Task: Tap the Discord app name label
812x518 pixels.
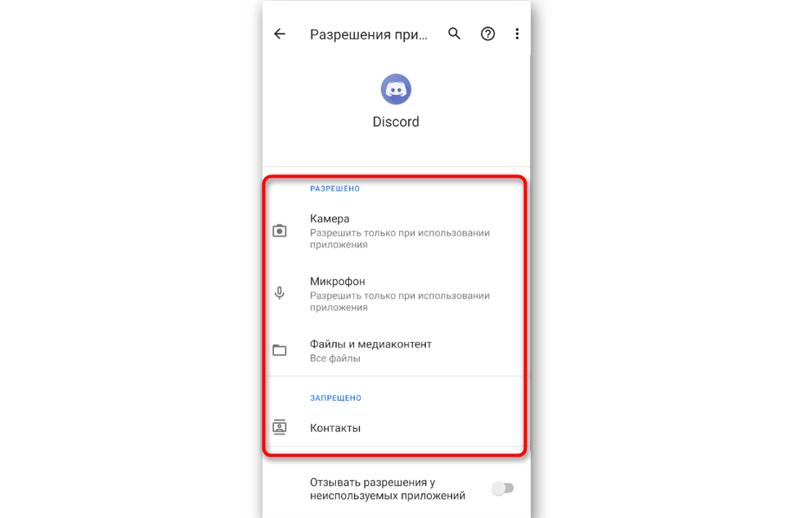Action: 396,122
